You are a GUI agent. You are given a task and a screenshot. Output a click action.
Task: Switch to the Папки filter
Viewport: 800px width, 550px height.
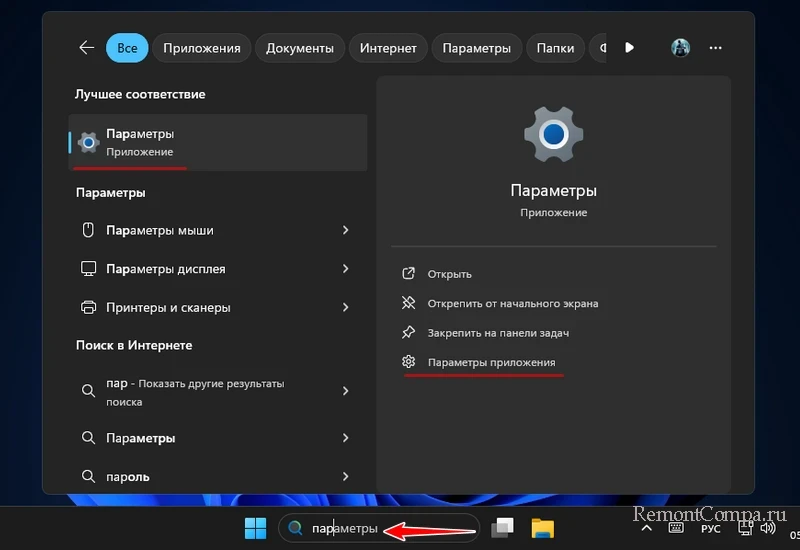coord(555,48)
